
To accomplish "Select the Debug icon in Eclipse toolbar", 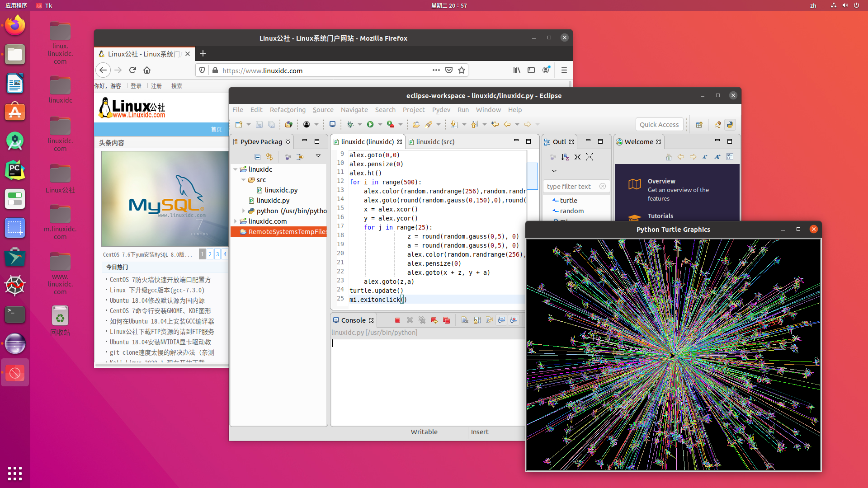I will 351,124.
